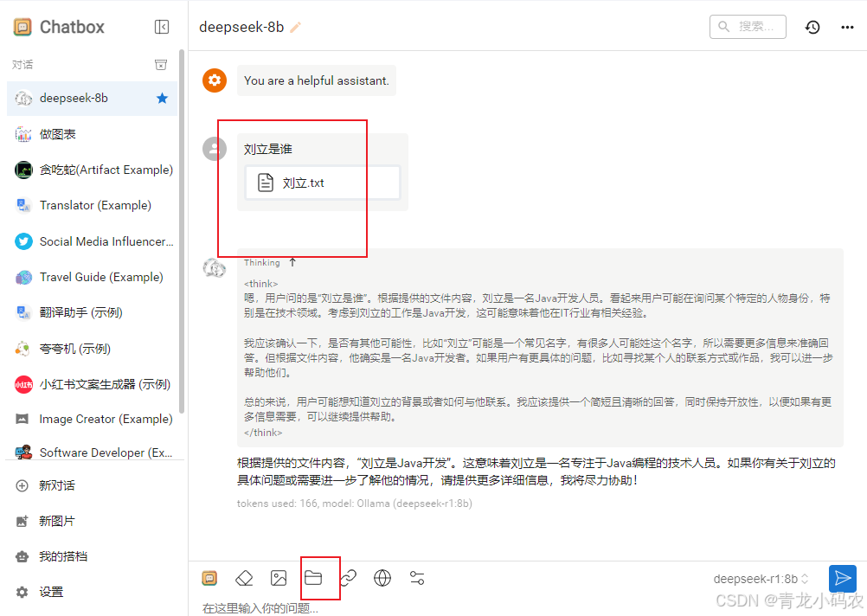867x616 pixels.
Task: Attach a file with folder icon
Action: [313, 578]
